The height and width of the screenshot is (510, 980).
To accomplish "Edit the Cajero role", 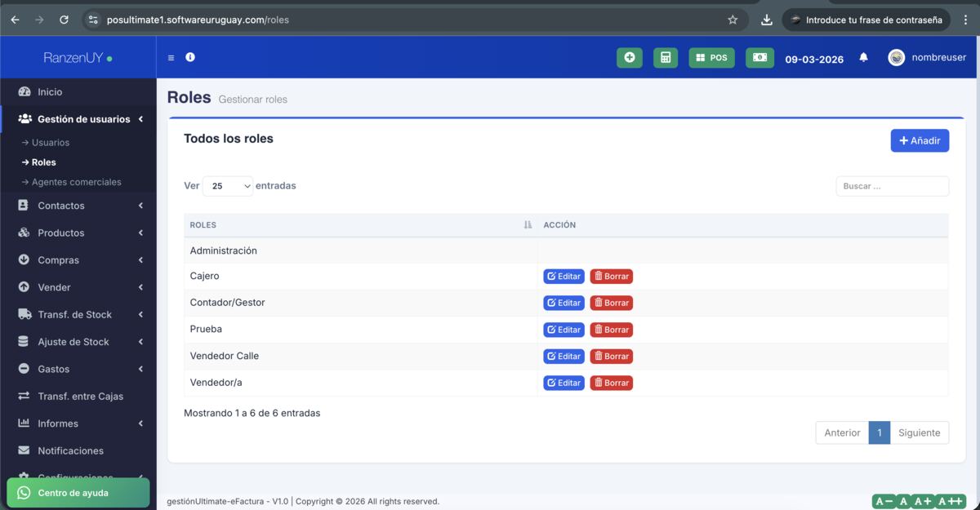I will [563, 277].
